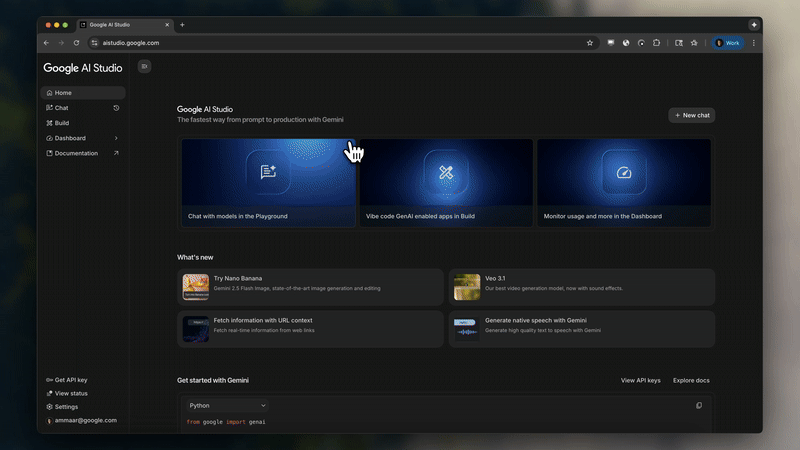Open chat history via the clock icon

click(x=116, y=108)
